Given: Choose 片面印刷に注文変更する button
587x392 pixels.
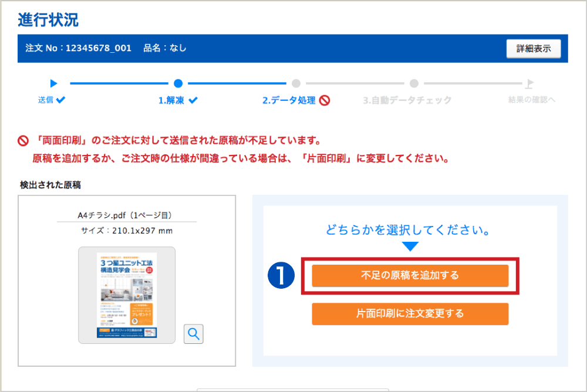Looking at the screenshot, I should click(410, 313).
